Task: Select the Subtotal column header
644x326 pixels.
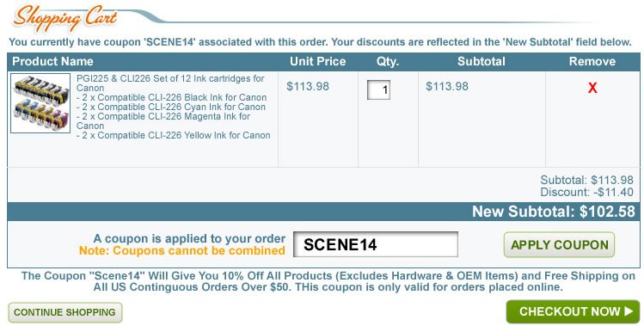Action: (x=481, y=62)
